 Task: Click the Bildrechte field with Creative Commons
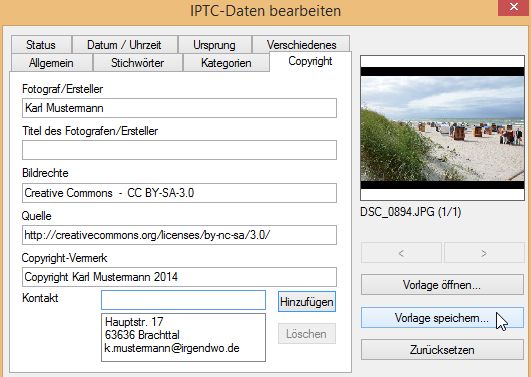[x=179, y=193]
